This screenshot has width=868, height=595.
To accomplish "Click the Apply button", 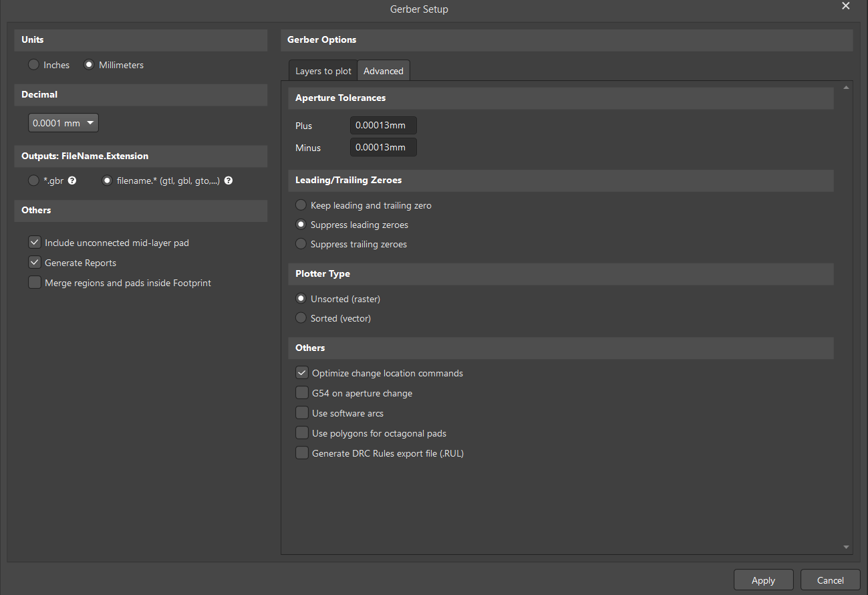I will tap(763, 580).
